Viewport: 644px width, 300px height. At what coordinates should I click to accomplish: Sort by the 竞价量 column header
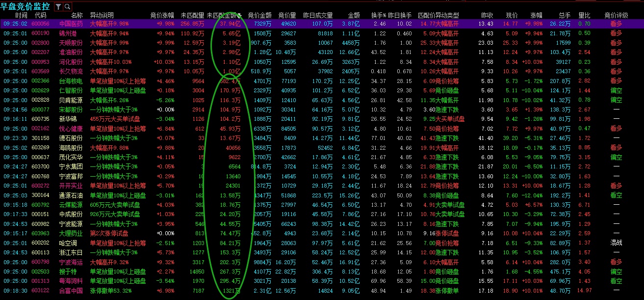(x=287, y=16)
